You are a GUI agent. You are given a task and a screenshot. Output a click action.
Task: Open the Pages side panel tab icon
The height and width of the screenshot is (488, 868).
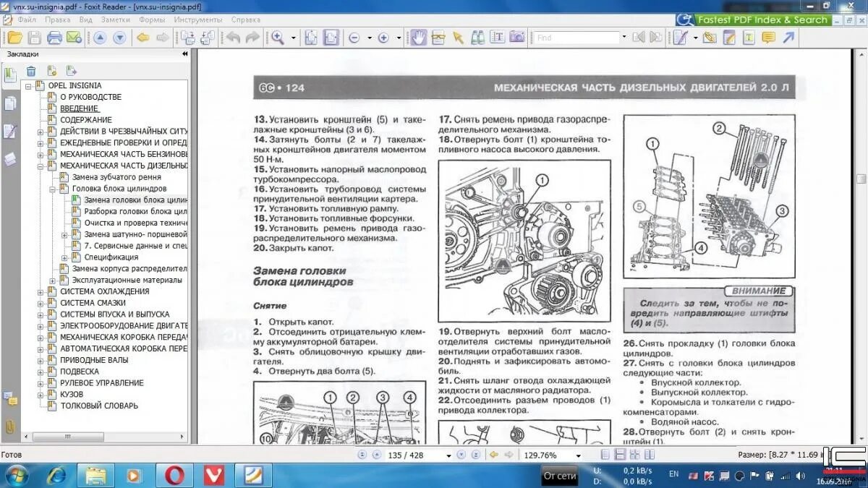(10, 103)
